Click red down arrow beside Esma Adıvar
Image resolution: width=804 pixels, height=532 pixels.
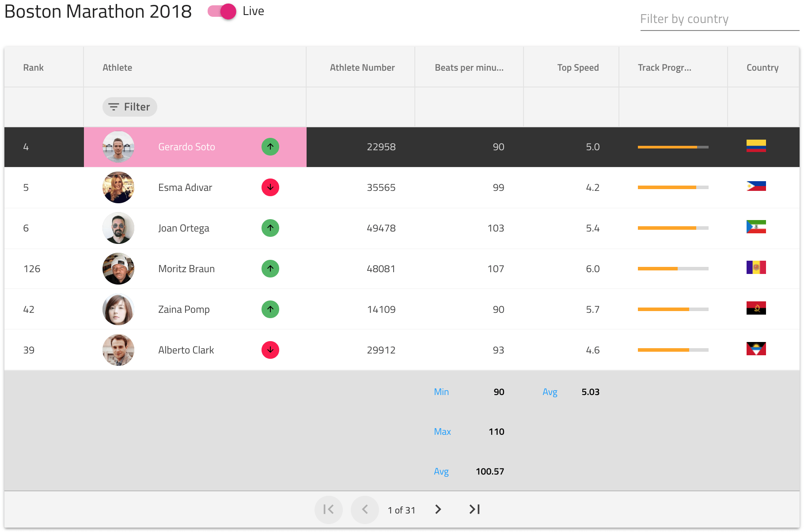pyautogui.click(x=270, y=187)
